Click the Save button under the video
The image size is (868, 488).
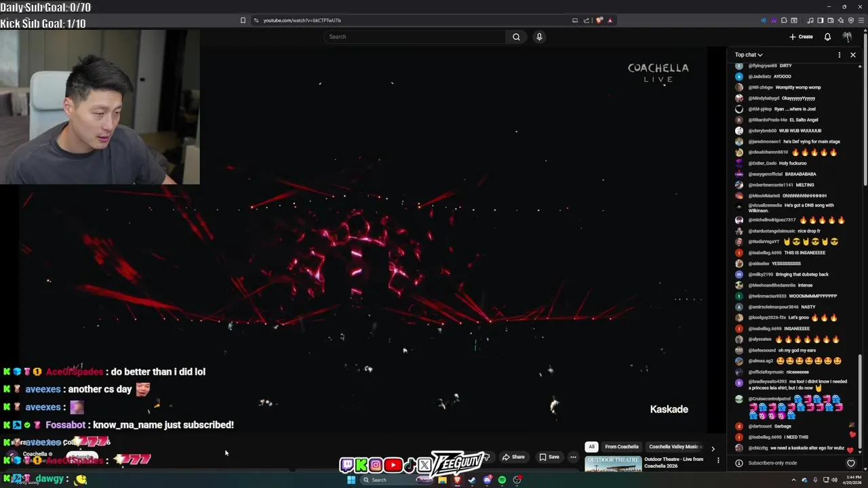549,457
